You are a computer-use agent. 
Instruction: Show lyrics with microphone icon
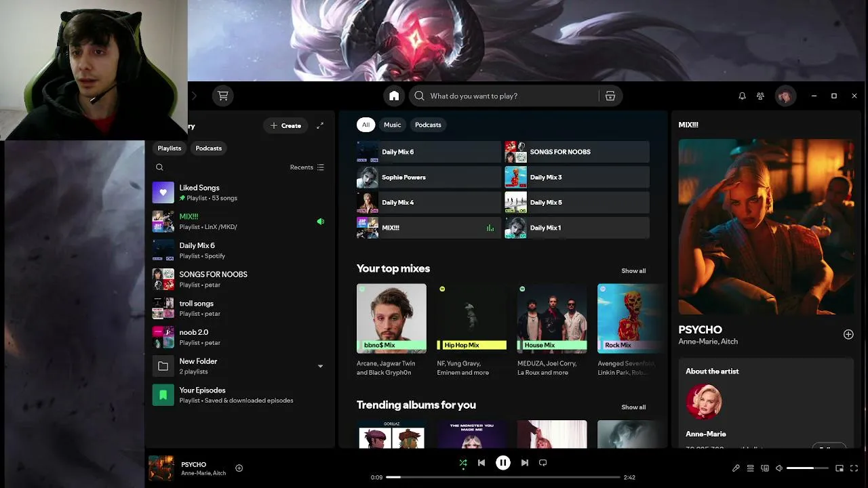(736, 468)
